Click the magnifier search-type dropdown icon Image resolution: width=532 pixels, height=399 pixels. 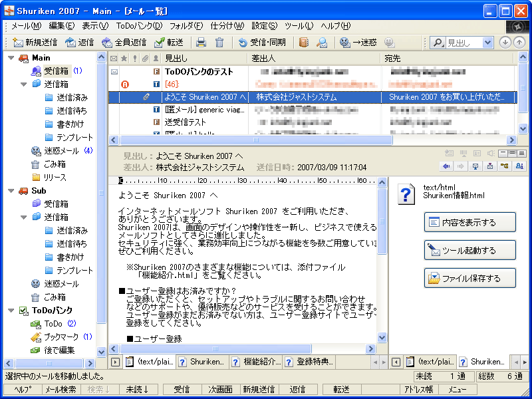point(438,43)
